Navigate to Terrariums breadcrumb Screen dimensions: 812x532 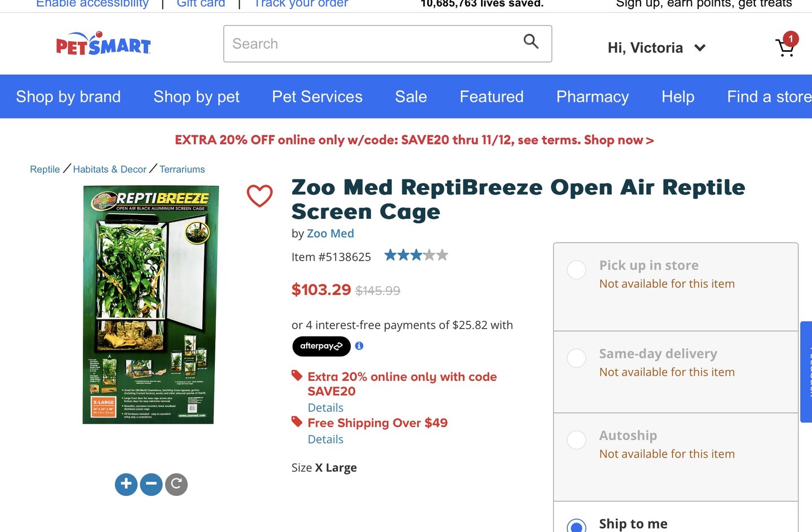[x=182, y=169]
